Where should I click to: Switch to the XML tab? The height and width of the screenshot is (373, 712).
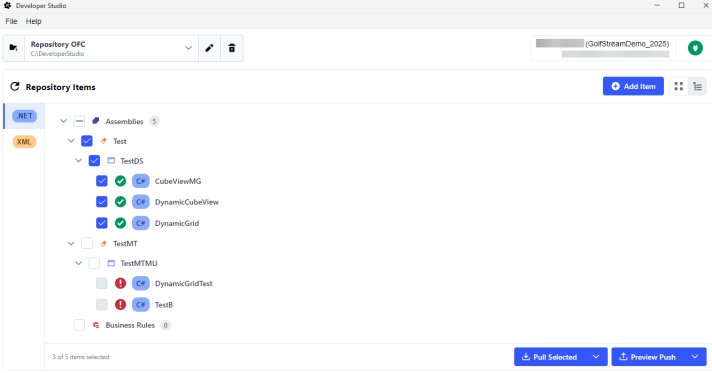tap(24, 142)
